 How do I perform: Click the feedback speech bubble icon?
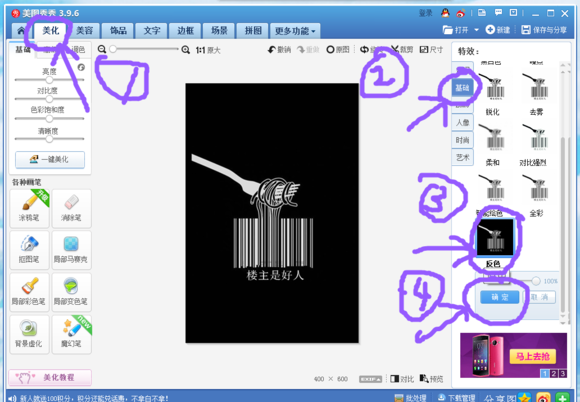click(498, 13)
